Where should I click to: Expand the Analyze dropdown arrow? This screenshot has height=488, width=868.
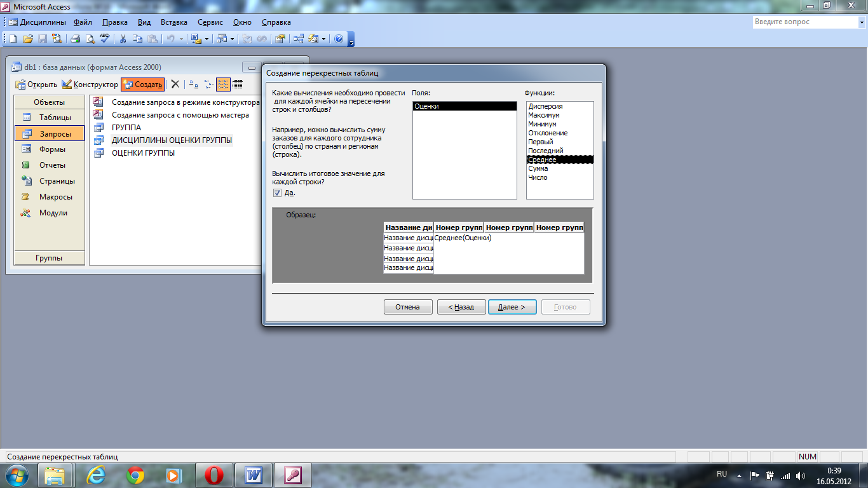pyautogui.click(x=232, y=39)
